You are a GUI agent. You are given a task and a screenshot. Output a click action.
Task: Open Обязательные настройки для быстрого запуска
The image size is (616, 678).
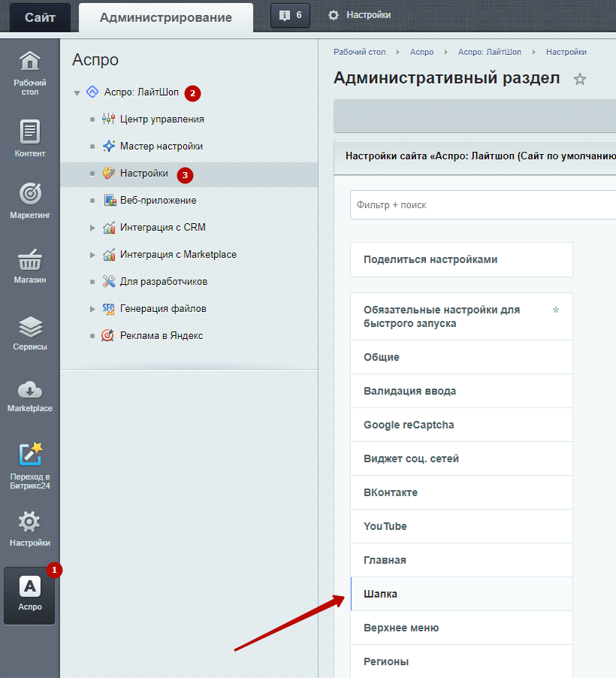[x=461, y=316]
